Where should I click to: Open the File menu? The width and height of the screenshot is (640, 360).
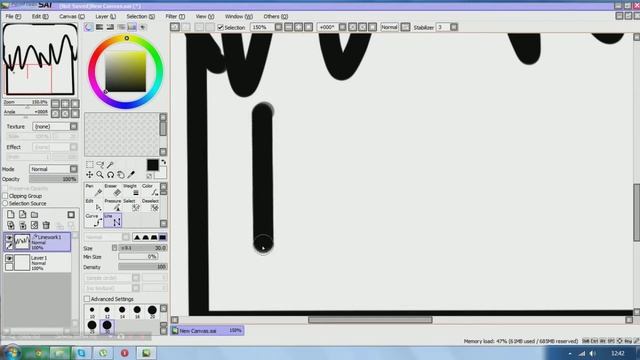tap(13, 16)
